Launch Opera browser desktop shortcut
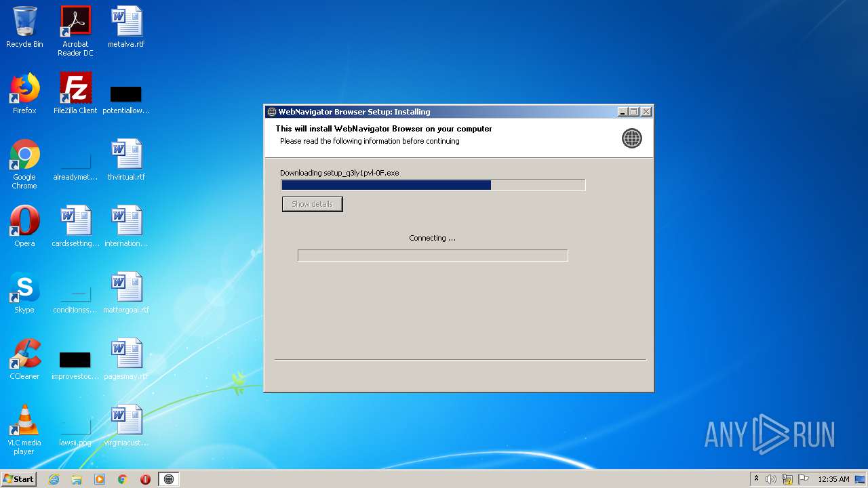The image size is (868, 488). [24, 227]
